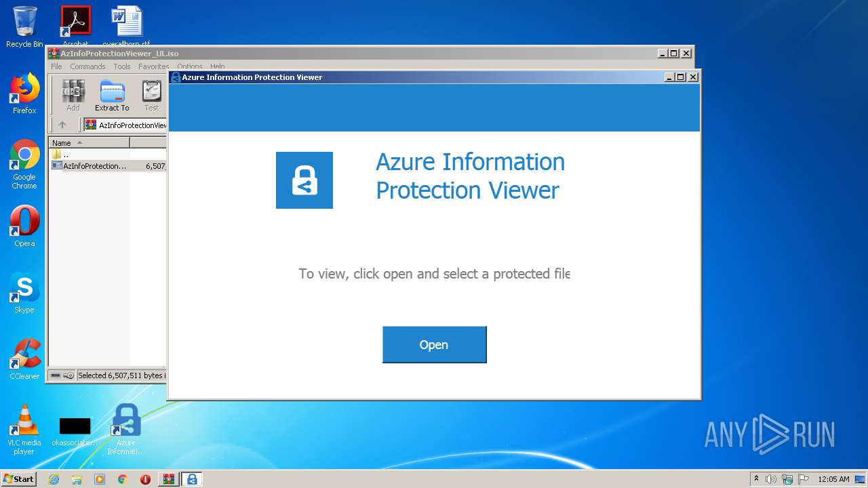Screen dimensions: 868x488
Task: Launch CCleaner from the desktop
Action: 24,359
